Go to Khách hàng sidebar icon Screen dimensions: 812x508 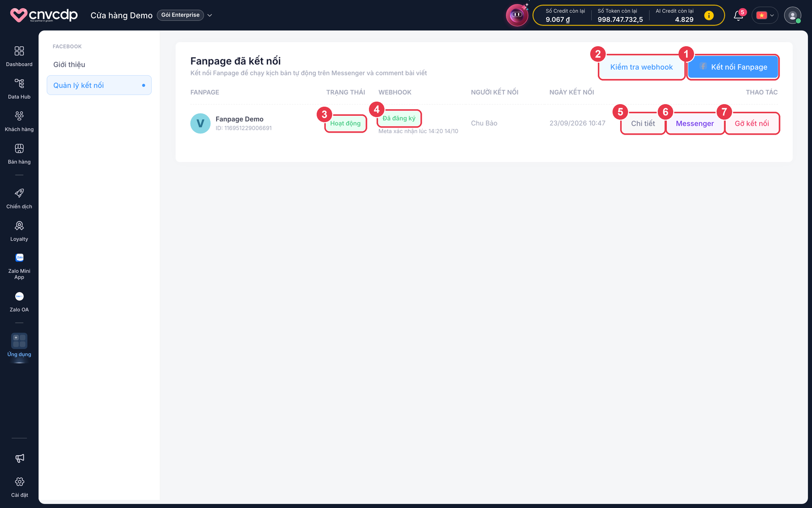(19, 116)
